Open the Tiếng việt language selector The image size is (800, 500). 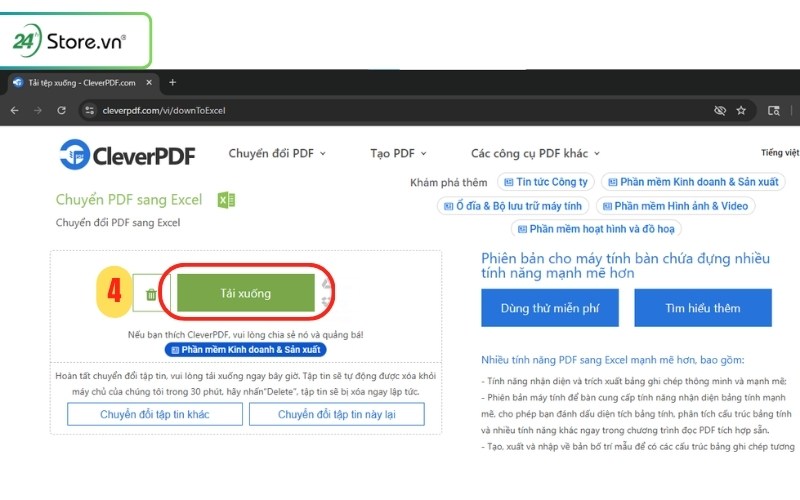(780, 153)
